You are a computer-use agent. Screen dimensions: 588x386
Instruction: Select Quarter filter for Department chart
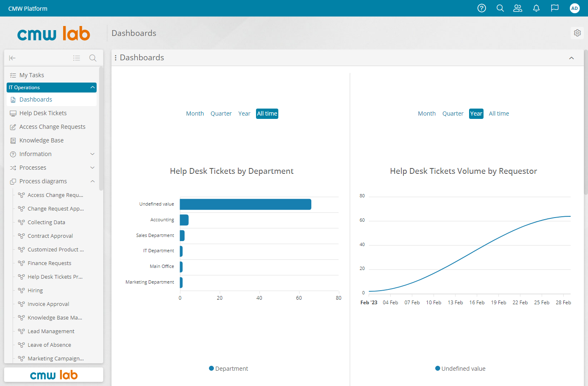[221, 114]
